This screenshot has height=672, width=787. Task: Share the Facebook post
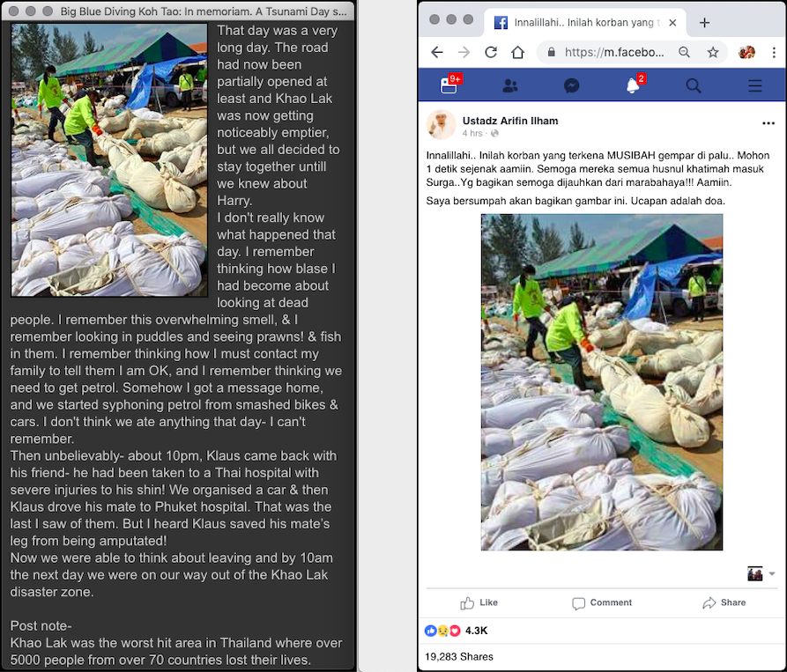[x=724, y=602]
